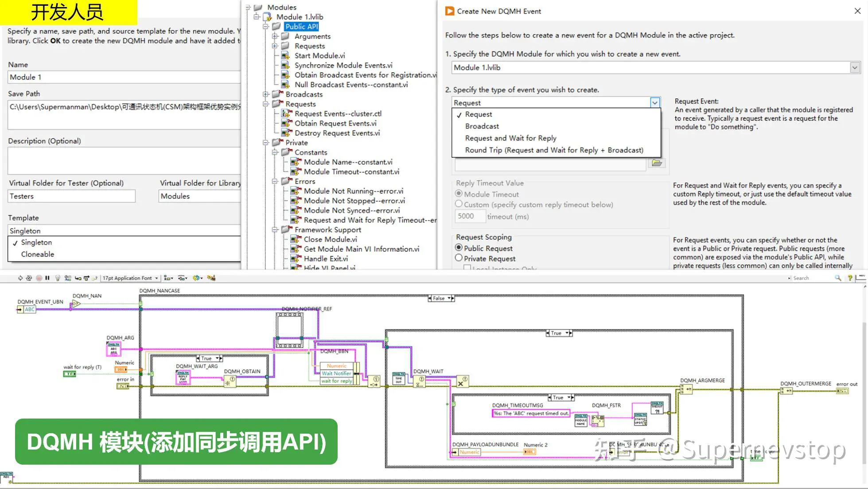Open the event type Request dropdown arrow
Screen dimensions: 868x489
[x=655, y=103]
